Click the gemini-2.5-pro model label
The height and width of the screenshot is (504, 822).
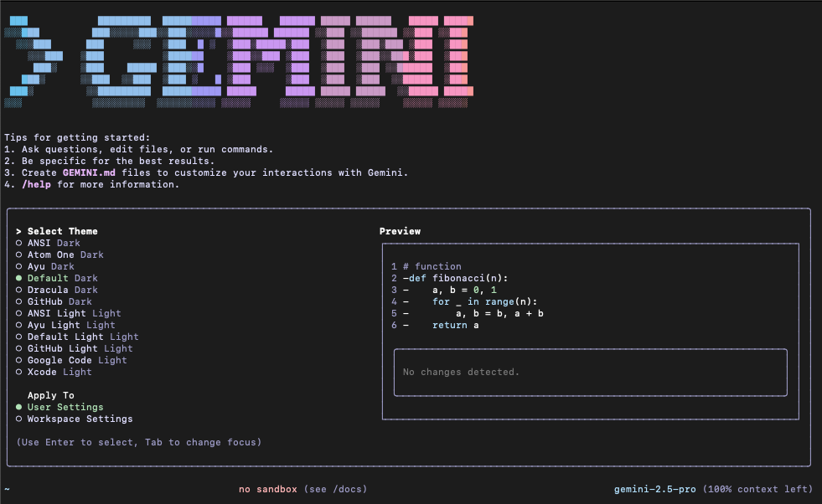(654, 489)
